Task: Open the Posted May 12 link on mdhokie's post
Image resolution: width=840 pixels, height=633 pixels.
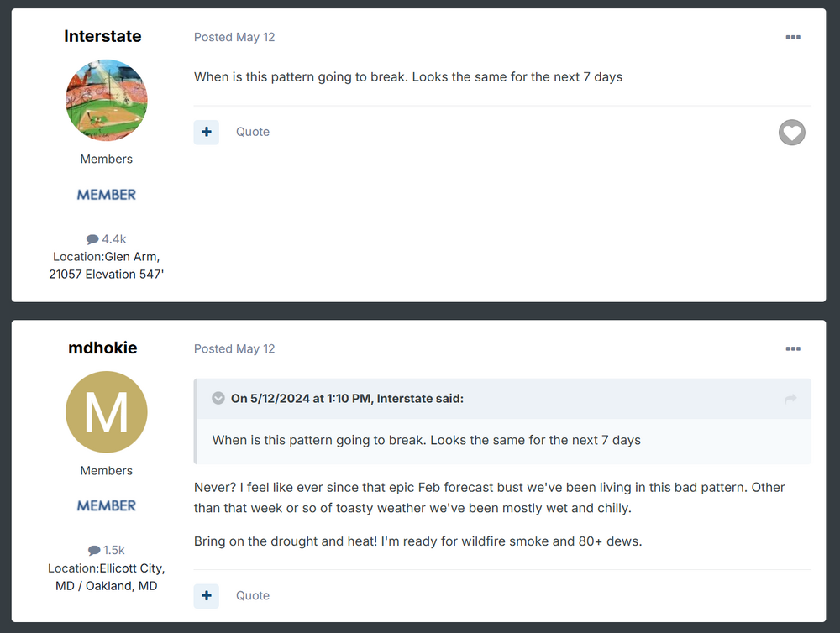Action: click(234, 348)
